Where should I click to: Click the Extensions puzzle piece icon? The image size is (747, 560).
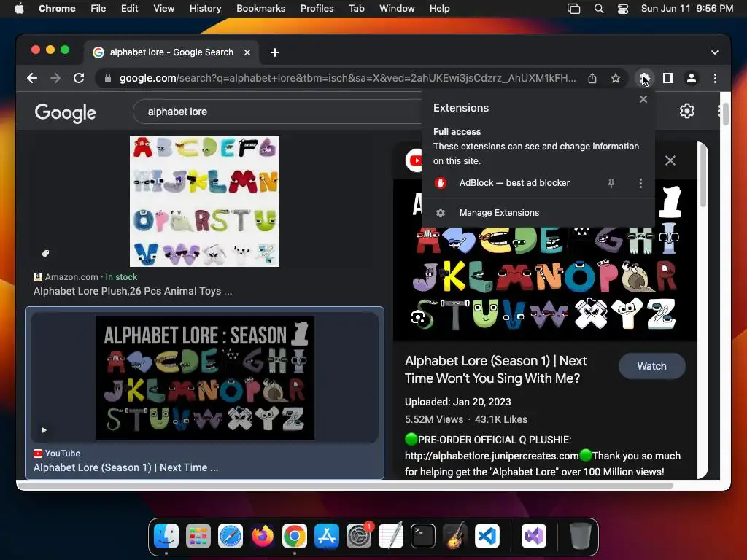pos(644,78)
